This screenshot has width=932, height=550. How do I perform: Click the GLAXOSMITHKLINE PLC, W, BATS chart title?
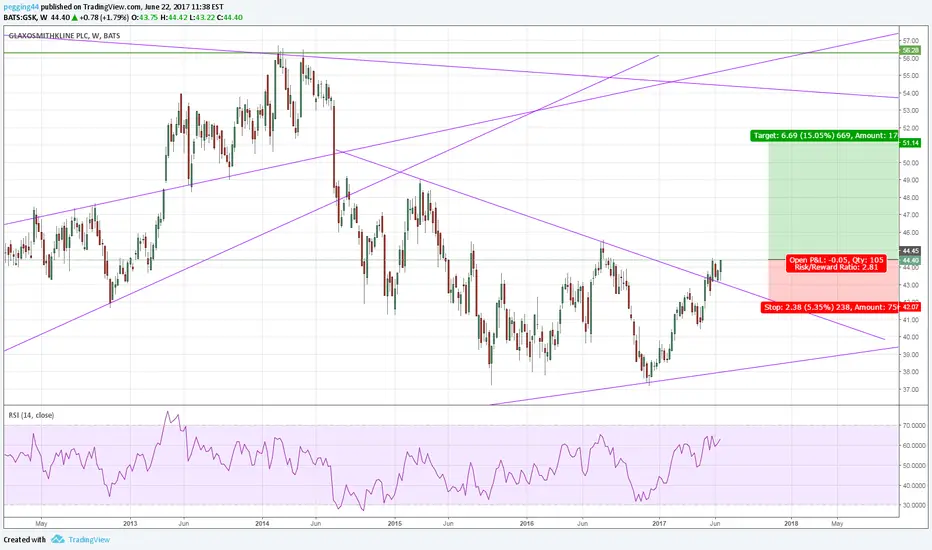tap(64, 36)
